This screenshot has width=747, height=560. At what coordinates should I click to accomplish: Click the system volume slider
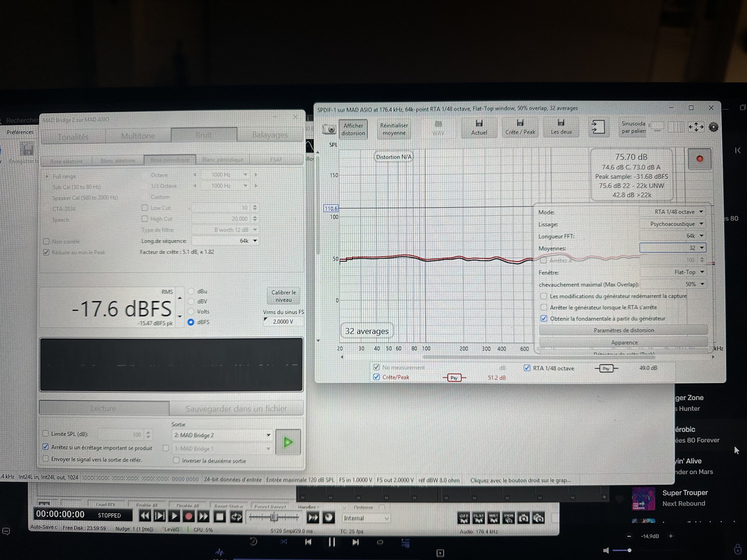(x=622, y=550)
